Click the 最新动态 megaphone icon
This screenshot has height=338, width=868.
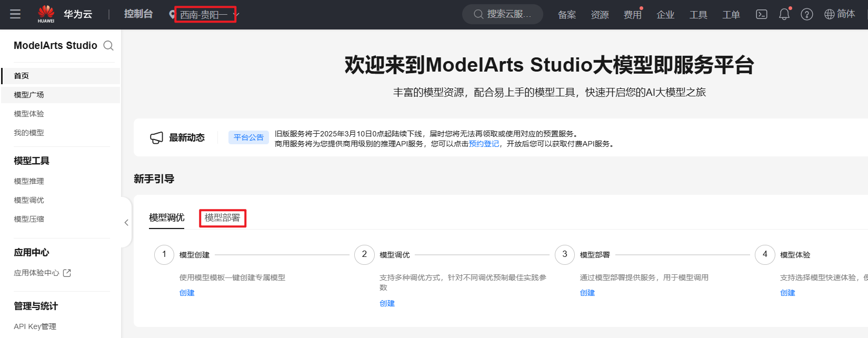click(x=156, y=138)
